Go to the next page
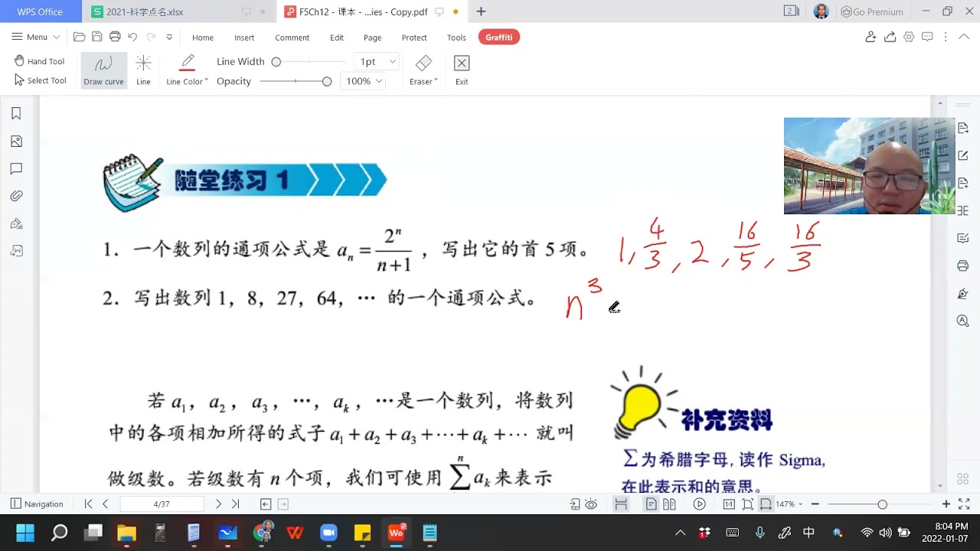Viewport: 980px width, 551px height. [218, 504]
